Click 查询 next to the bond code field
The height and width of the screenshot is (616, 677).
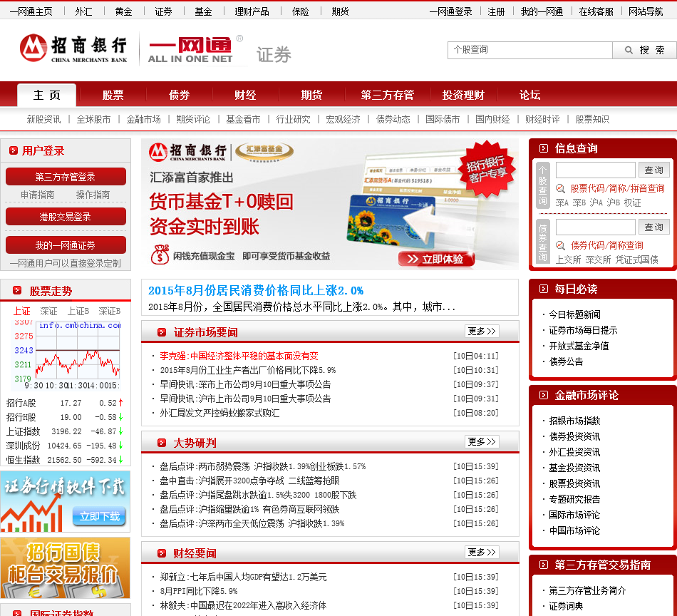653,227
